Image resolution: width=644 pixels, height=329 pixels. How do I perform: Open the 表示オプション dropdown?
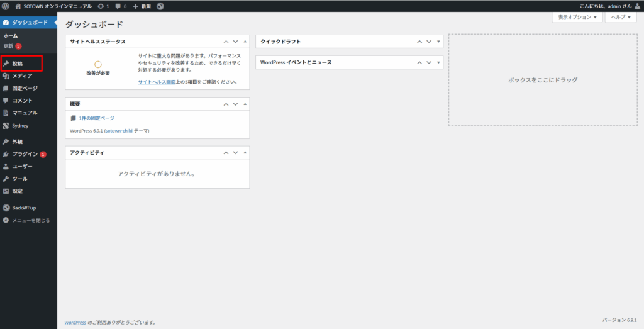(577, 18)
